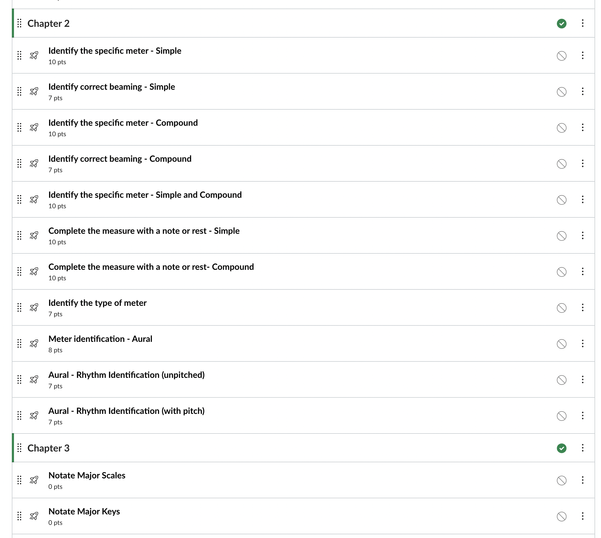Screen dimensions: 601x538
Task: Open options menu for Aural - Rhythm Identification (with pitch)
Action: pyautogui.click(x=583, y=416)
